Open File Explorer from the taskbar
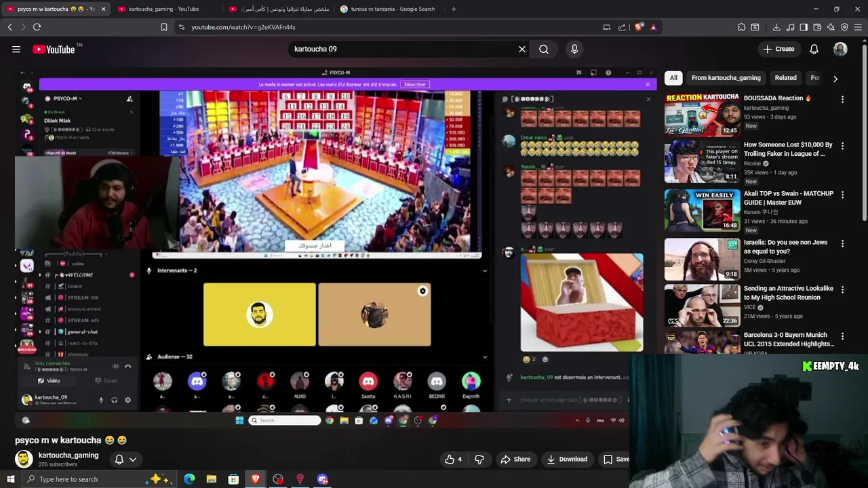 click(x=212, y=479)
